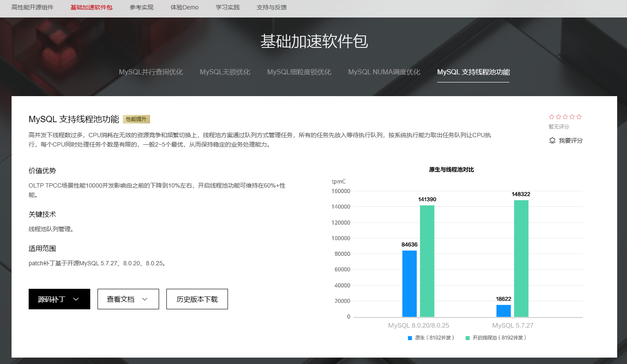
Task: Click the 源码补丁 button
Action: 59,299
